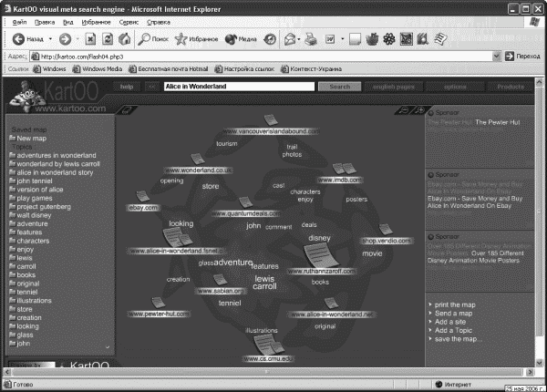The width and height of the screenshot is (547, 392).
Task: Click the Переход go button
Action: point(522,57)
